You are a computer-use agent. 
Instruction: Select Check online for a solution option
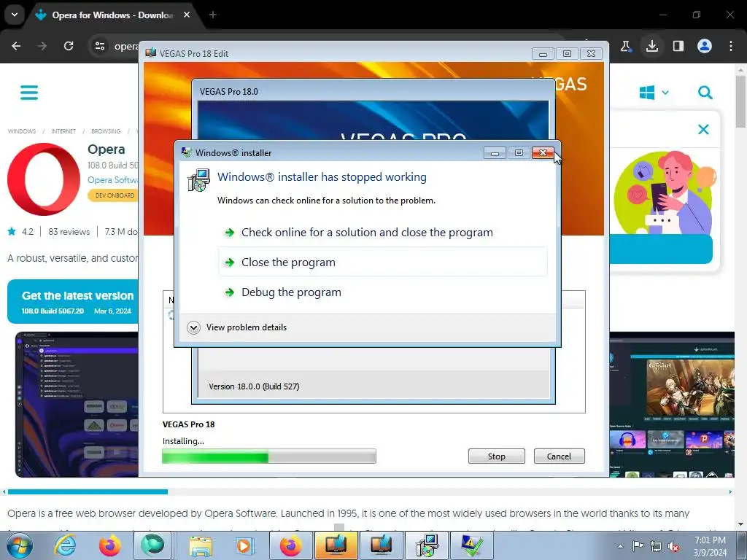[x=382, y=233]
